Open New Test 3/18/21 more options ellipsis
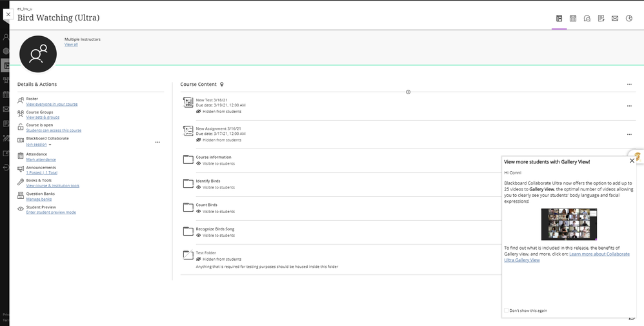644x326 pixels. click(629, 106)
